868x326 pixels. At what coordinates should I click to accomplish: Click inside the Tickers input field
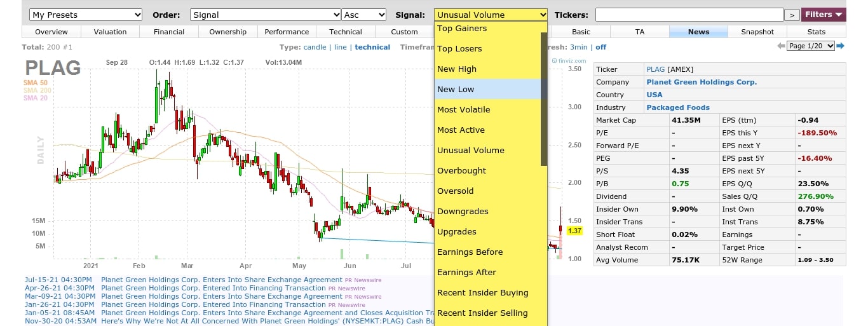[x=689, y=15]
